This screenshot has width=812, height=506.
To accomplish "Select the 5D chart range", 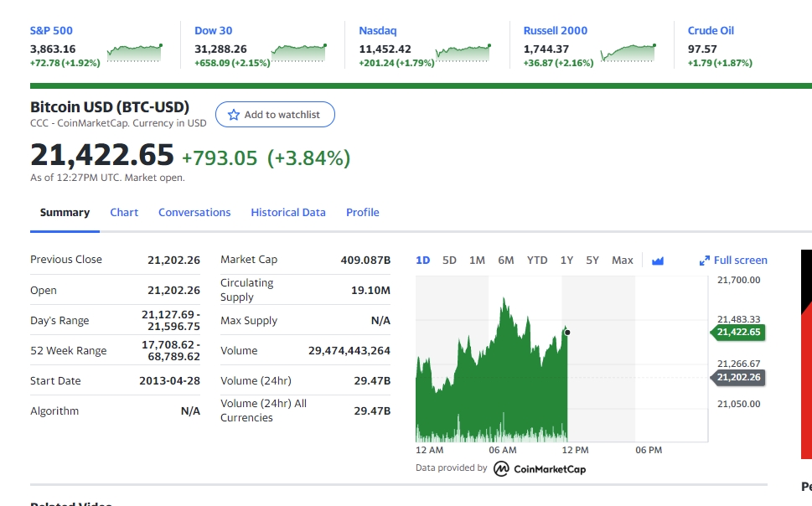I will pos(449,260).
